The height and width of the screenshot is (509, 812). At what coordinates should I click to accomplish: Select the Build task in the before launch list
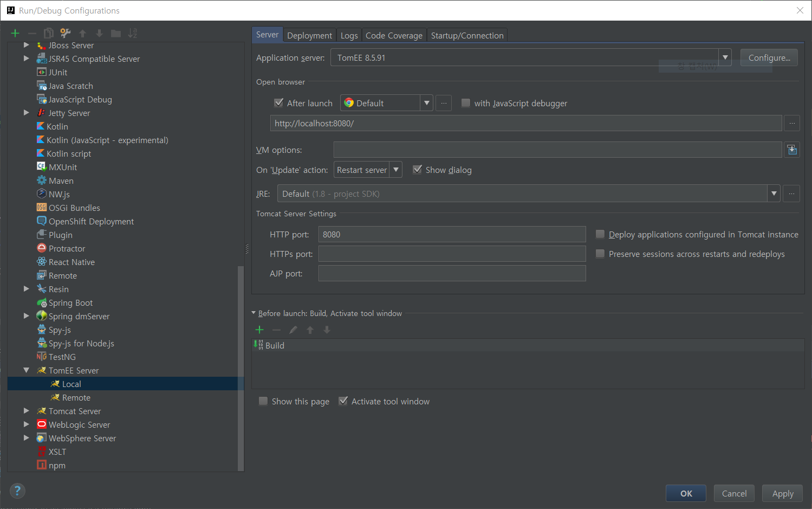(528, 345)
